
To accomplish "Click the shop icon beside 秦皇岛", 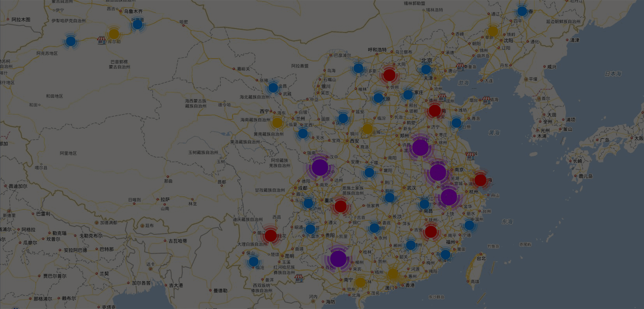I will (460, 67).
